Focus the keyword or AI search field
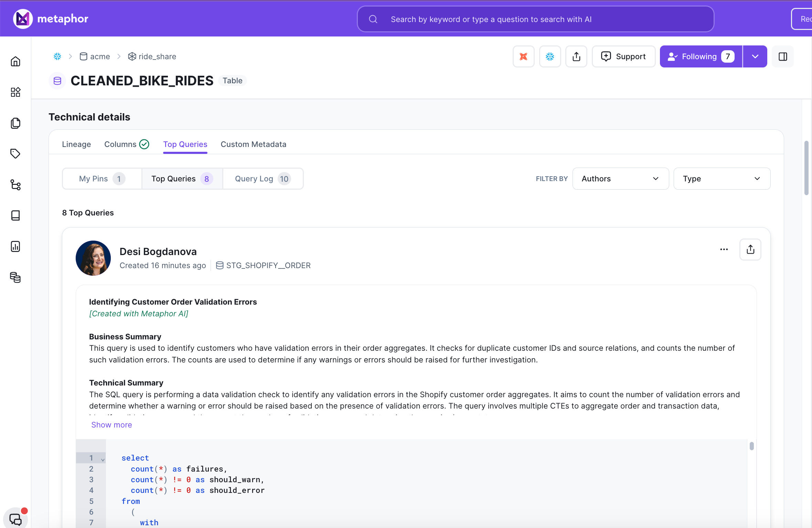812x528 pixels. tap(535, 19)
